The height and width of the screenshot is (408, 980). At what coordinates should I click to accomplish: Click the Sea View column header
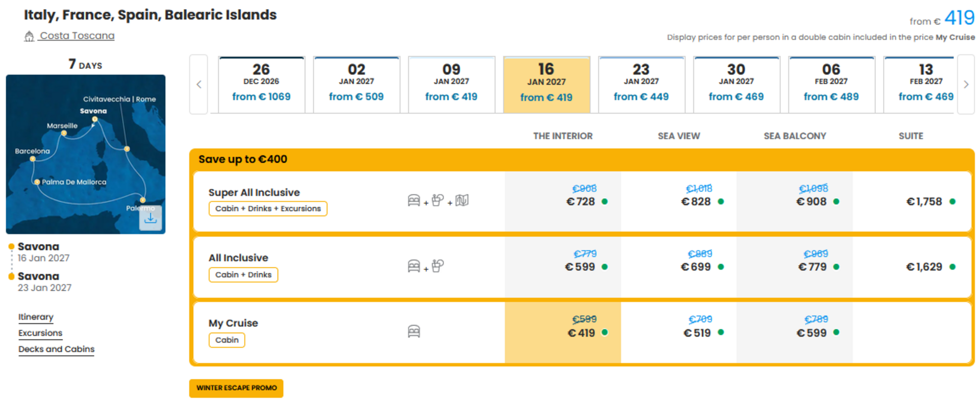[x=679, y=136]
